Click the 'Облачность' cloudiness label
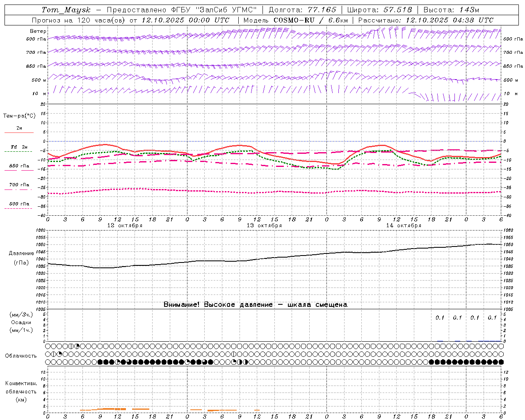The image size is (525, 420). tap(21, 356)
